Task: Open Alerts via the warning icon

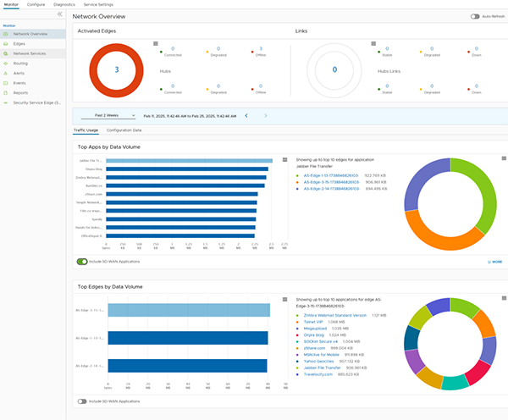Action: (x=6, y=73)
